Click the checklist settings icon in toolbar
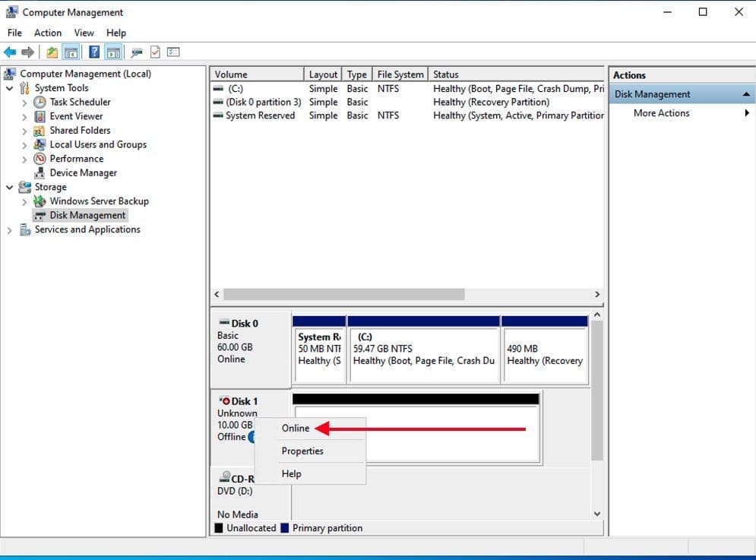Viewport: 756px width, 560px height. tap(173, 52)
